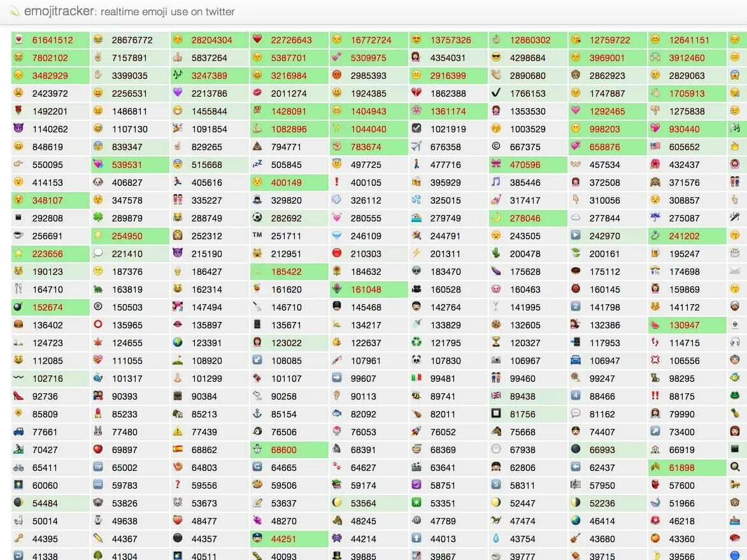Select the zzz sleeping emoji beside 505845
The width and height of the screenshot is (747, 560).
tap(257, 164)
